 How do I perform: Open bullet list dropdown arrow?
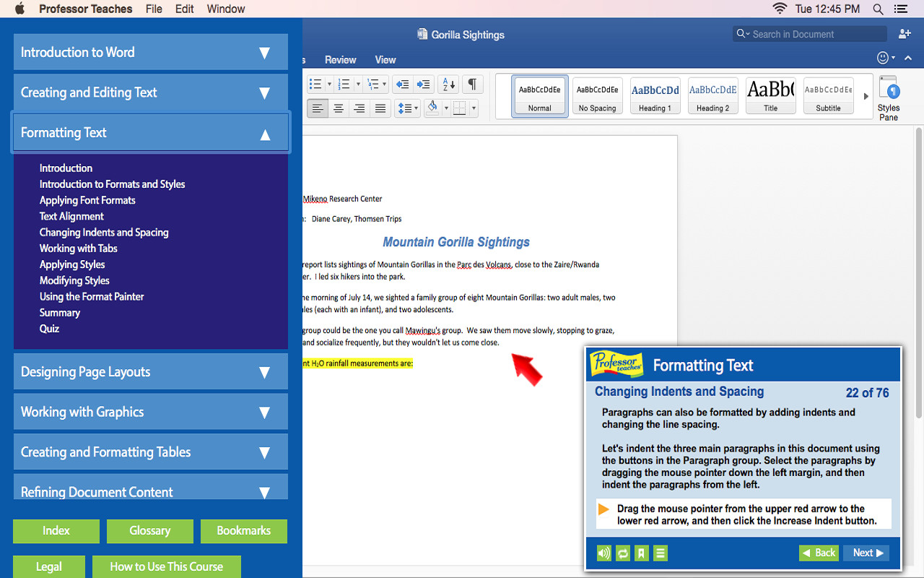[x=329, y=85]
